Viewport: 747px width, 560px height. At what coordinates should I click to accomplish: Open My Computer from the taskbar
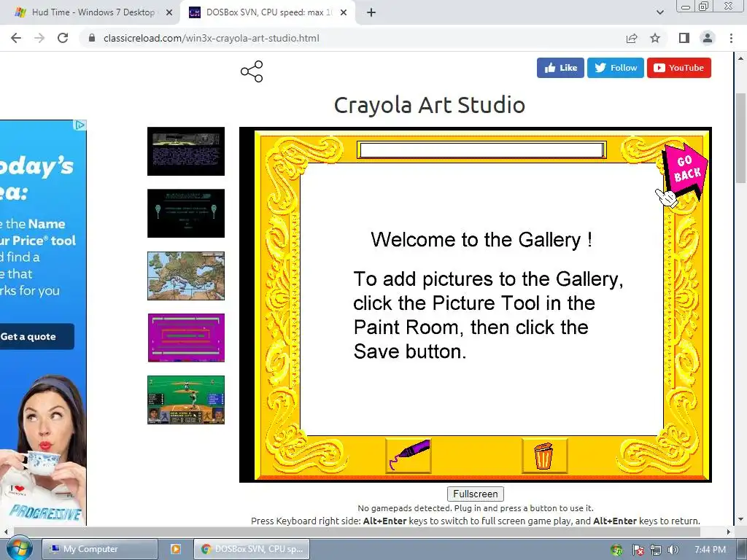100,549
